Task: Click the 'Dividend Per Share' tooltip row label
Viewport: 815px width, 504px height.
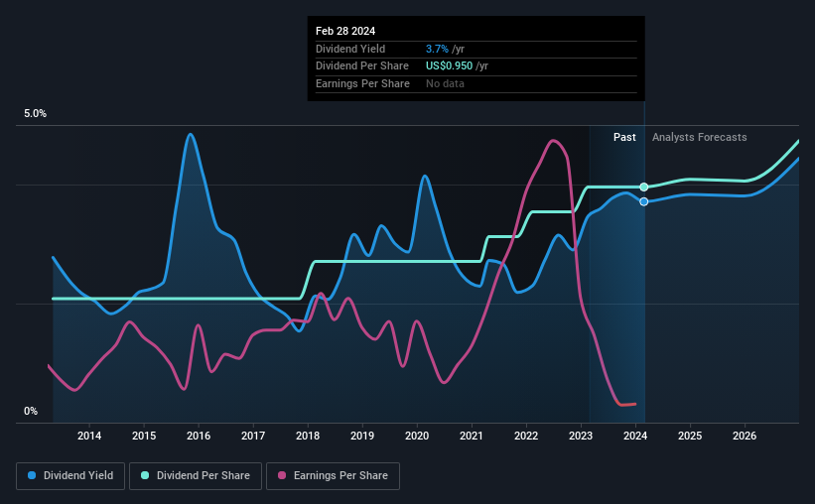Action: coord(361,66)
